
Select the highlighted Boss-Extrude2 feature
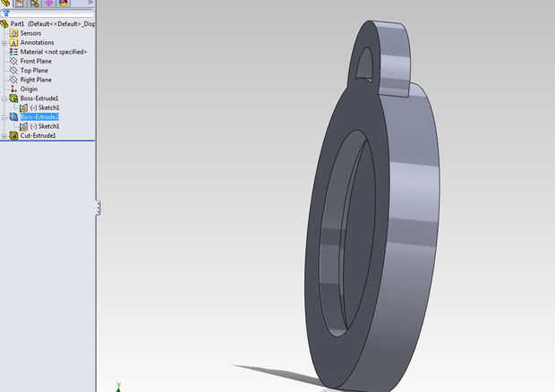[x=39, y=116]
